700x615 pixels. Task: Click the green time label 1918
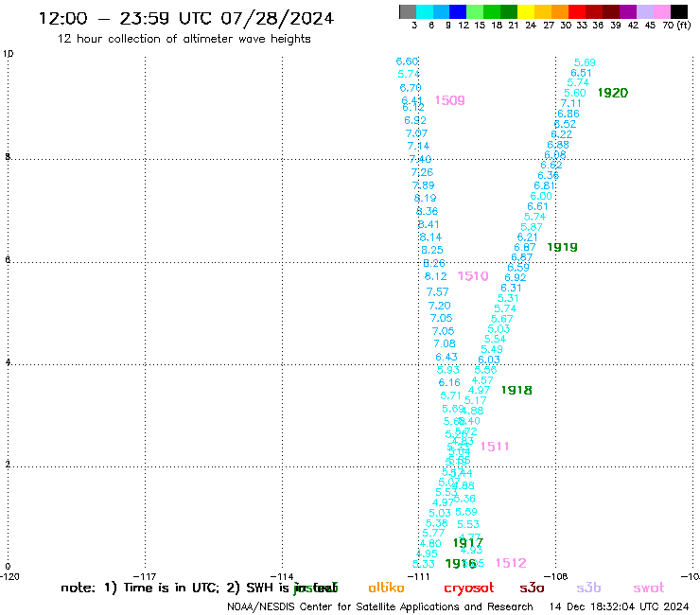tap(516, 391)
